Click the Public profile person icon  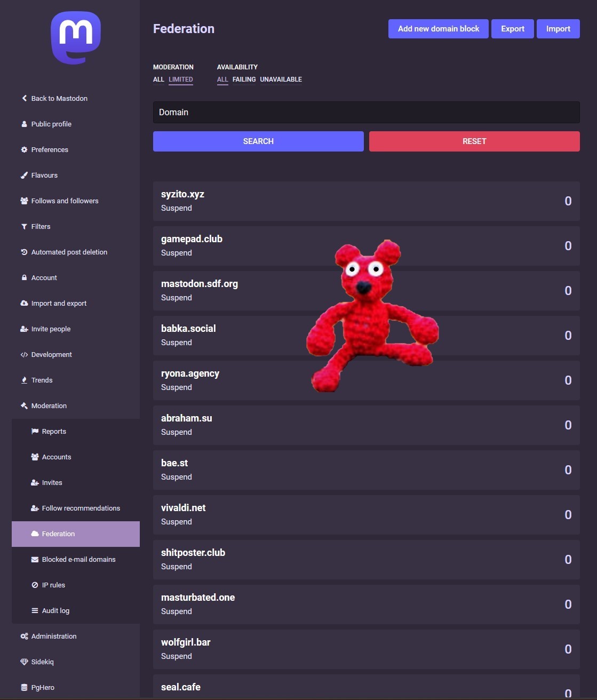(x=24, y=124)
